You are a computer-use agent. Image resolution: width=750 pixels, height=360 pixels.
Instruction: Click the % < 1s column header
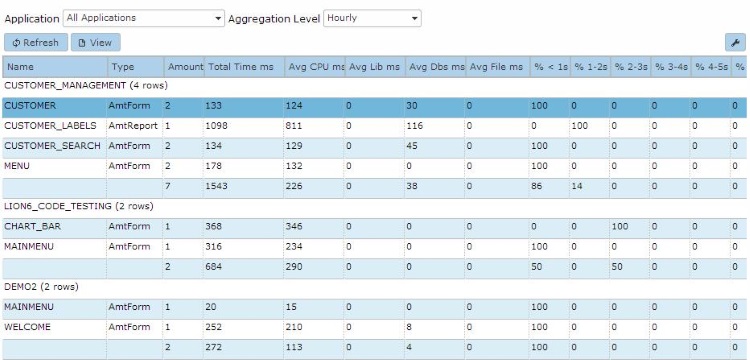pyautogui.click(x=550, y=67)
